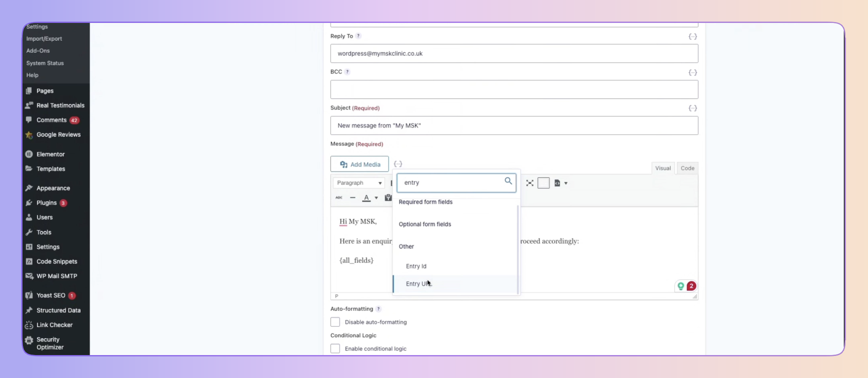Switch to the Code editor tab

pos(687,168)
